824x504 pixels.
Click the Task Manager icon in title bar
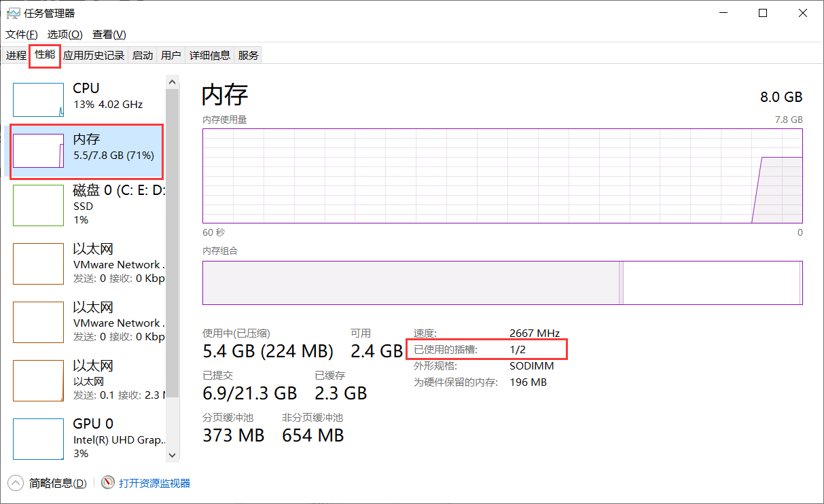tap(13, 13)
